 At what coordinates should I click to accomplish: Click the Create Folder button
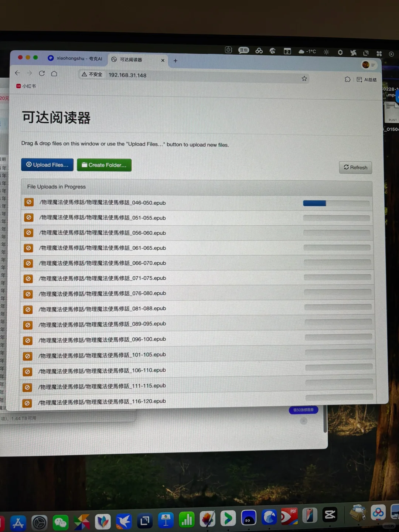104,165
